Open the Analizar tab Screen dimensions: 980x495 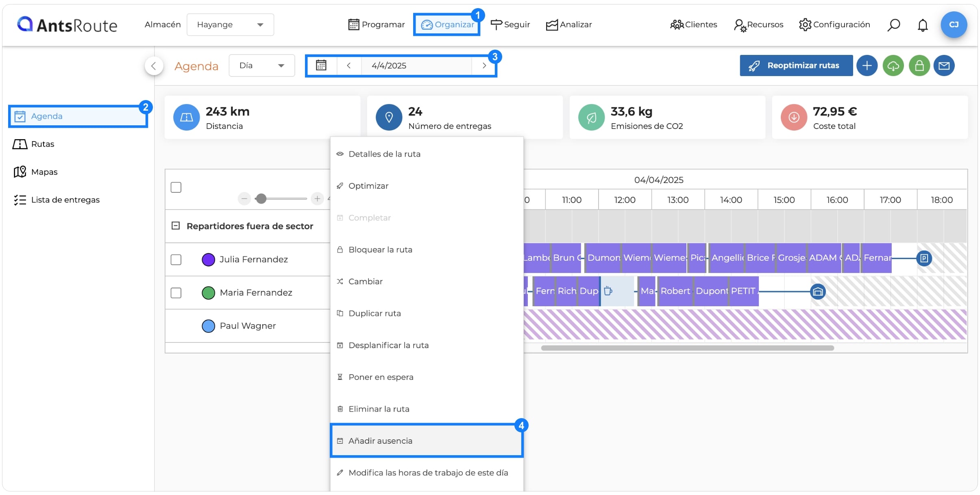tap(569, 25)
